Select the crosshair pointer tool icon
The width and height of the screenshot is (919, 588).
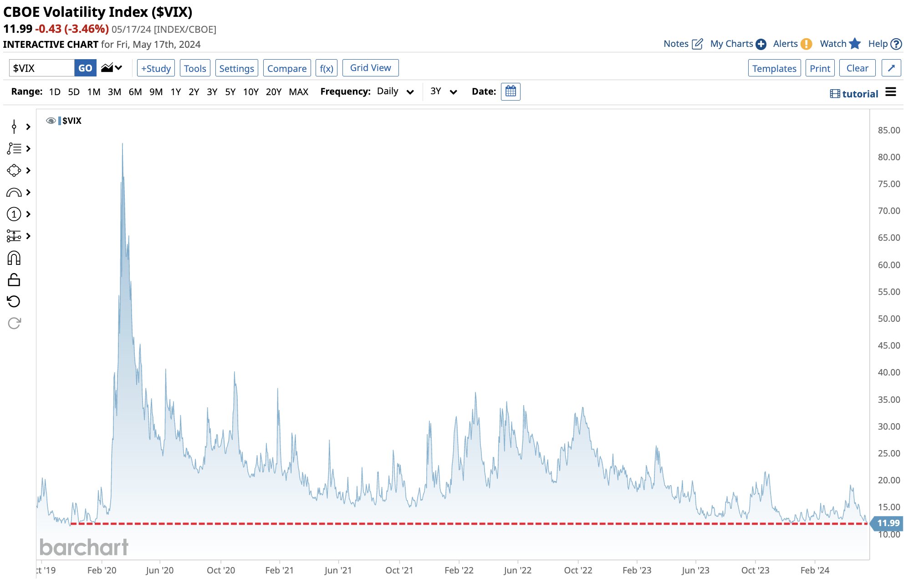pyautogui.click(x=14, y=127)
